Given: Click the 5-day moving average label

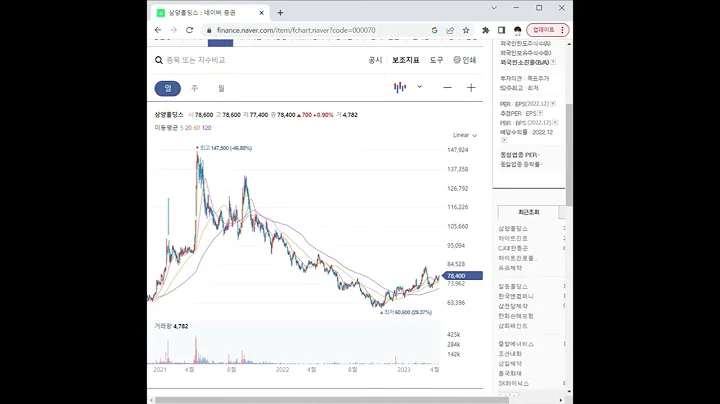Looking at the screenshot, I should 181,128.
